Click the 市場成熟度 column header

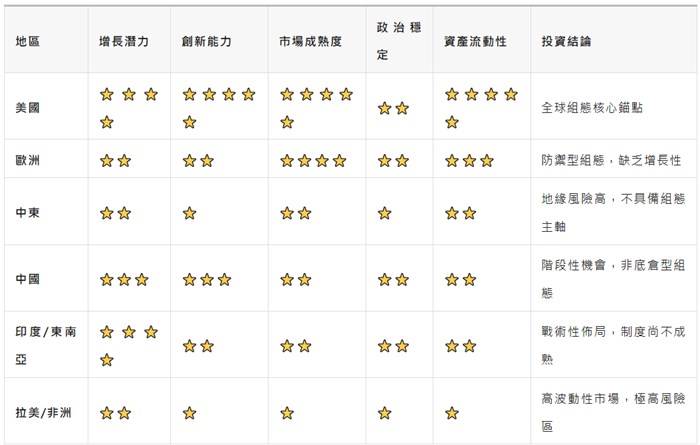pos(311,42)
